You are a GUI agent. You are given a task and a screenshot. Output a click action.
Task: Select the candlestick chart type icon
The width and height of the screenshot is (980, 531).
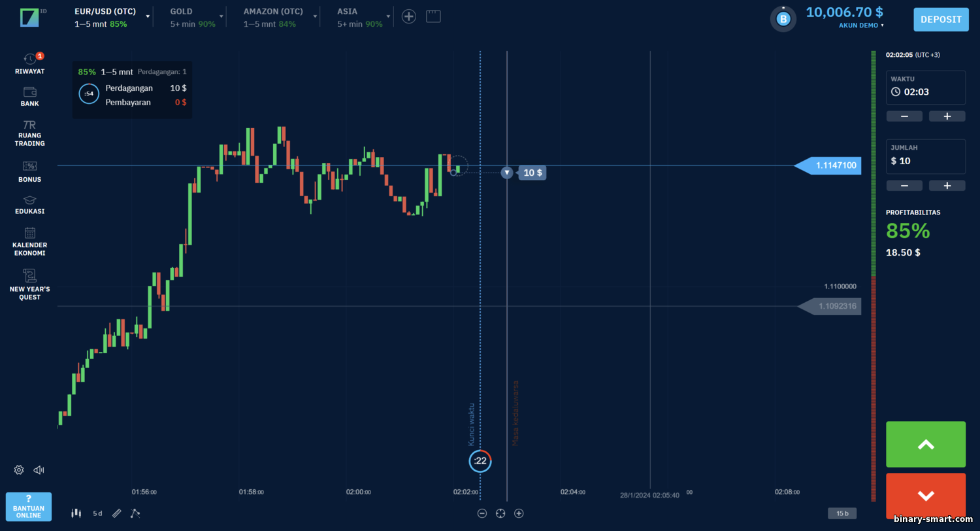point(76,513)
